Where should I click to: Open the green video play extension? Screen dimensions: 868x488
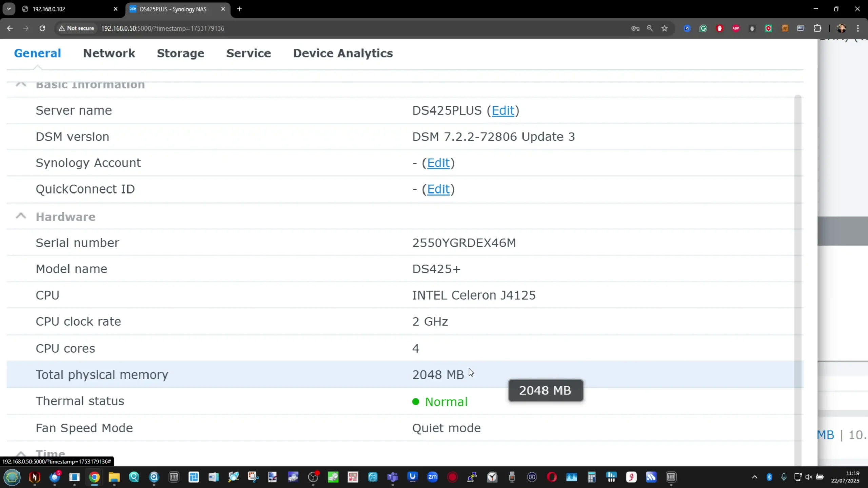pyautogui.click(x=768, y=28)
